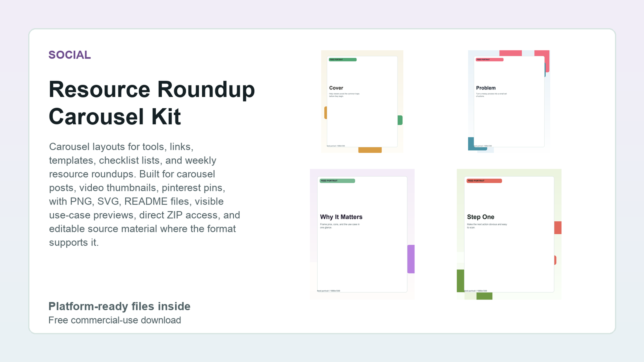Click the green FEED PORTRAIT tag on Cover slide
Image resolution: width=644 pixels, height=362 pixels.
pos(343,60)
